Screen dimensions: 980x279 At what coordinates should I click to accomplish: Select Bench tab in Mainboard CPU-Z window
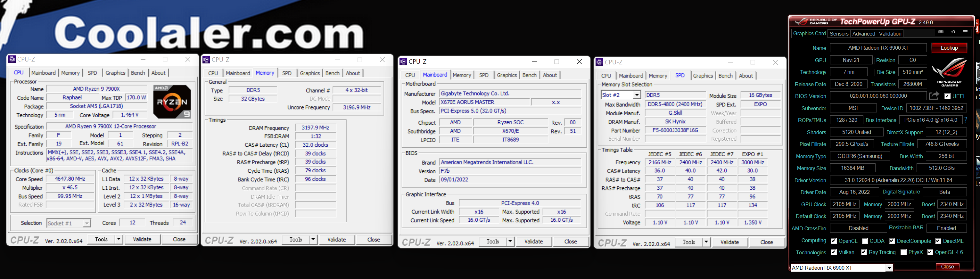click(529, 75)
